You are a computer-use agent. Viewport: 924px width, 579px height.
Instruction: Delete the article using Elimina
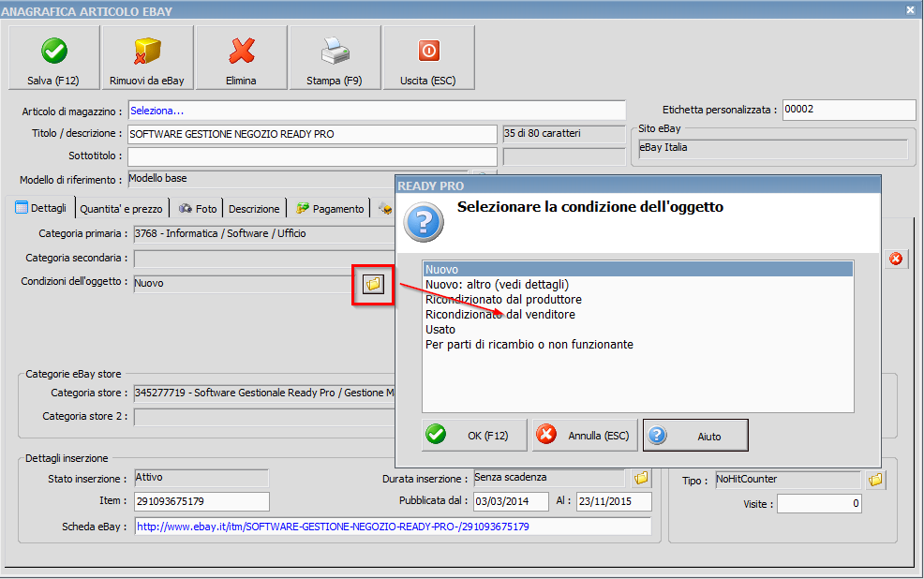coord(241,58)
